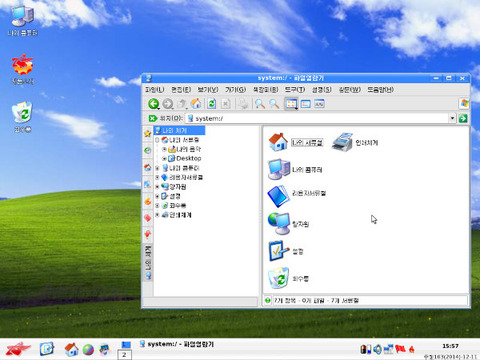Expand the blue diamond folder tree node
This screenshot has height=360, width=480.
point(157,177)
